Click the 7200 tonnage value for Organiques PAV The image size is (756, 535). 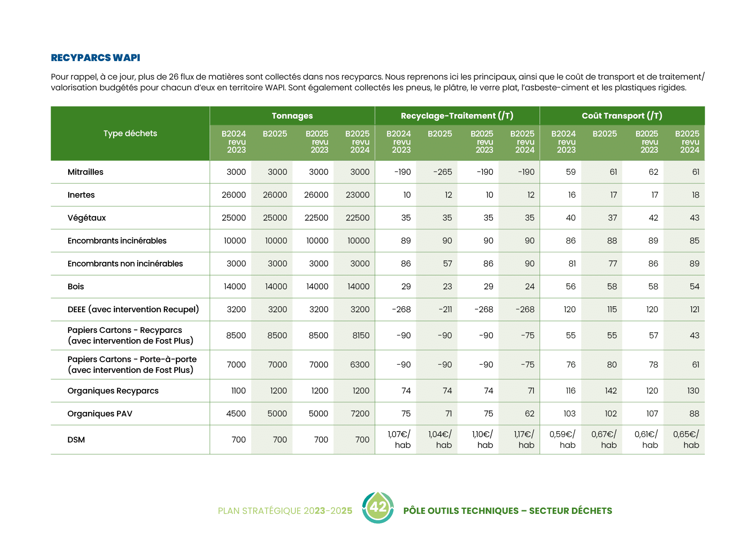pos(360,414)
